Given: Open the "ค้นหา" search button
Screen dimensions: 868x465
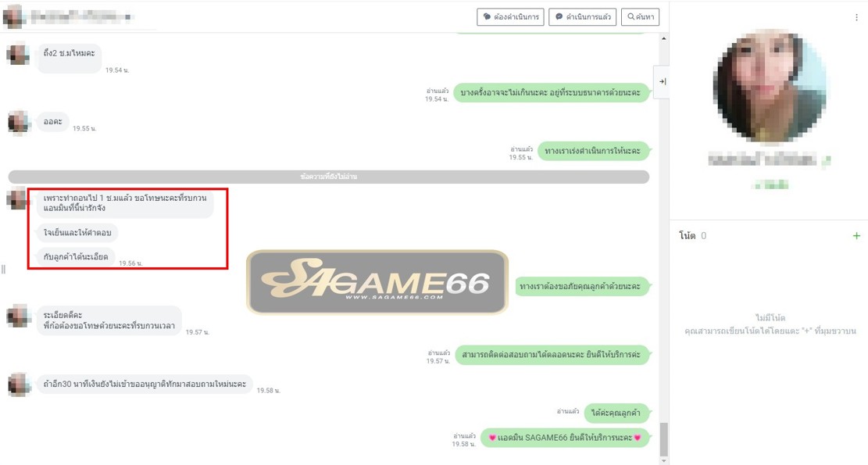Looking at the screenshot, I should 640,16.
